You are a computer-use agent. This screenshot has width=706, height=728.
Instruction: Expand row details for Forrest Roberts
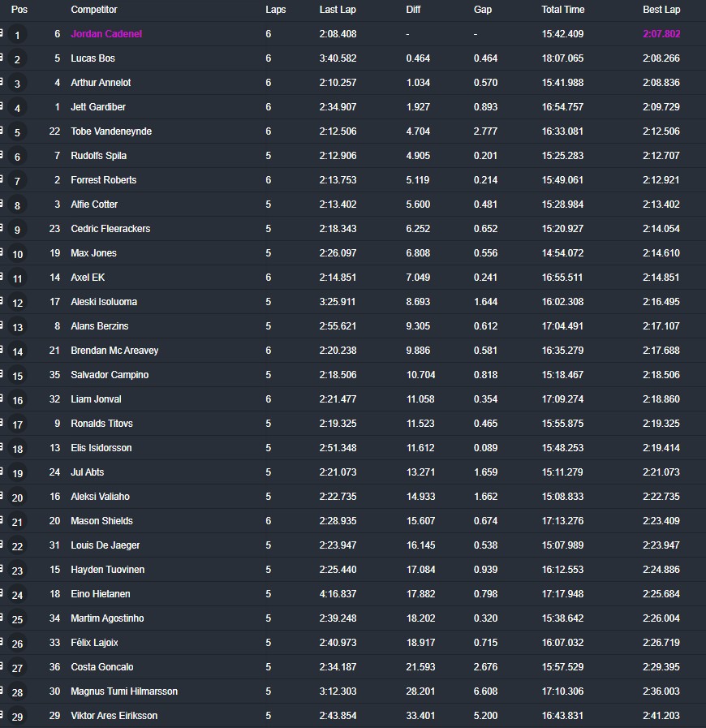pyautogui.click(x=2, y=179)
